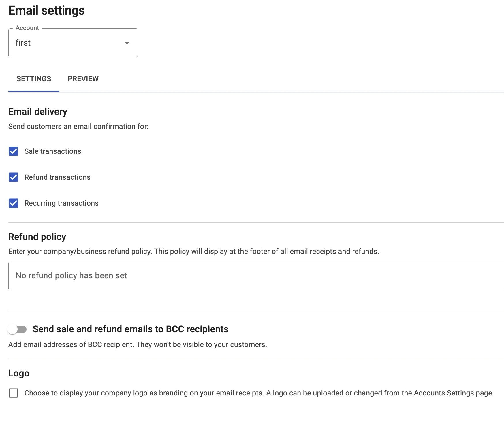Click the "Email delivery" section heading

[38, 112]
